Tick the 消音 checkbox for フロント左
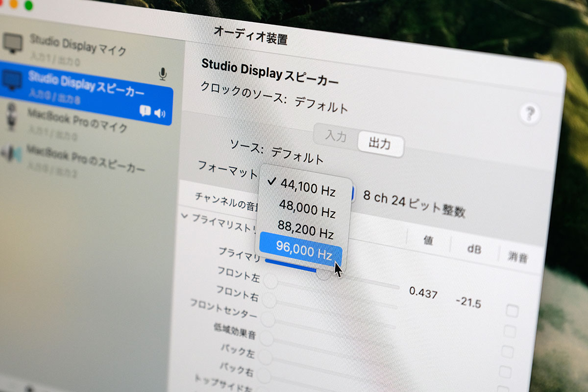The height and width of the screenshot is (392, 588). tap(510, 332)
